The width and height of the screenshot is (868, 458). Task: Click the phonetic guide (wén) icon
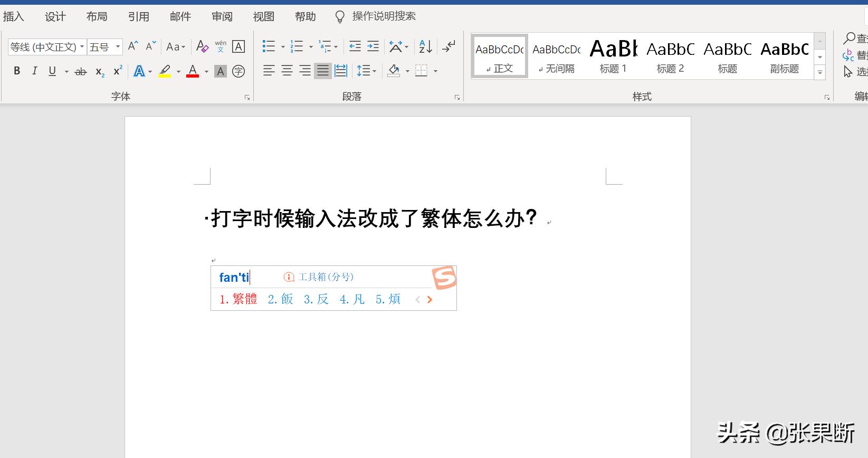pos(221,46)
